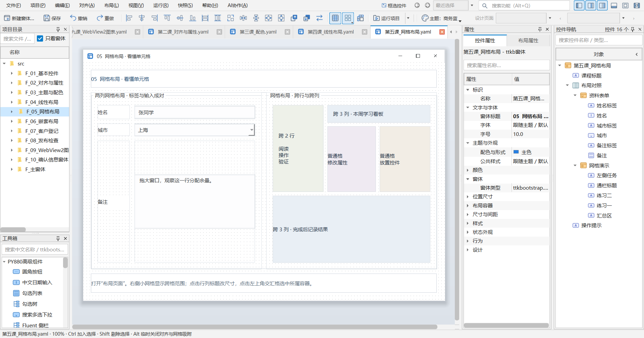Collapse the 资料表单 node in navigator
Image resolution: width=644 pixels, height=338 pixels.
(575, 95)
